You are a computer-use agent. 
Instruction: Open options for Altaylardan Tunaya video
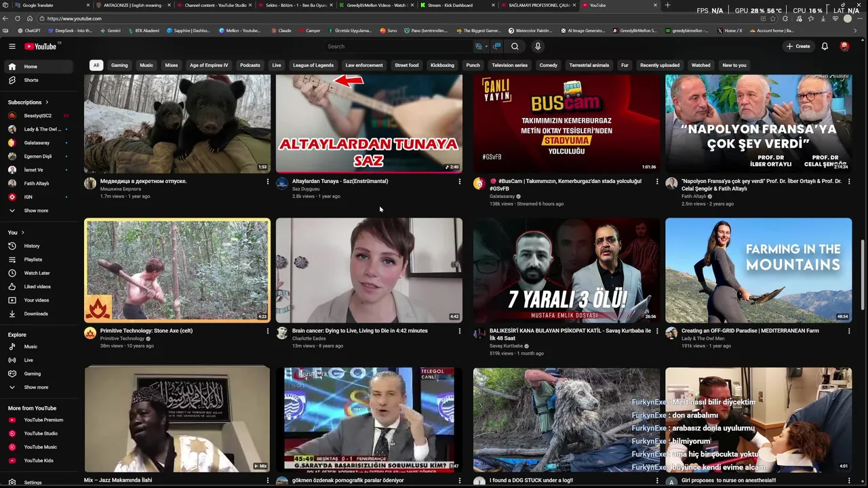459,181
